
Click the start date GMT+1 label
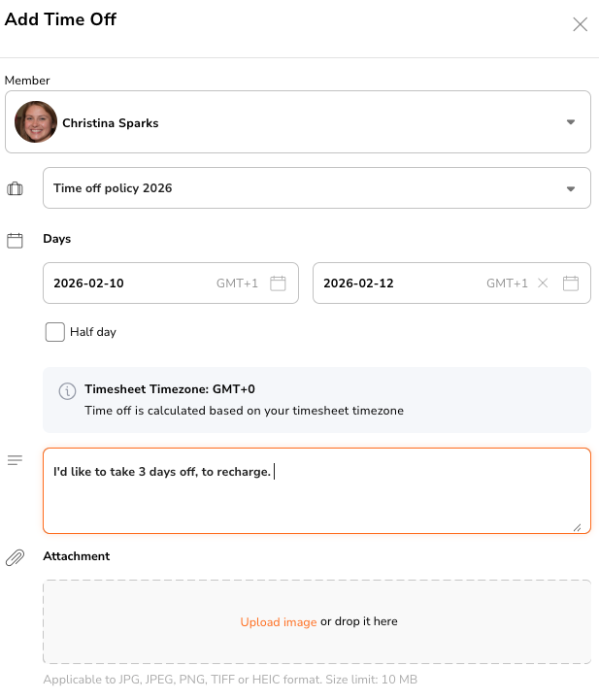coord(237,283)
